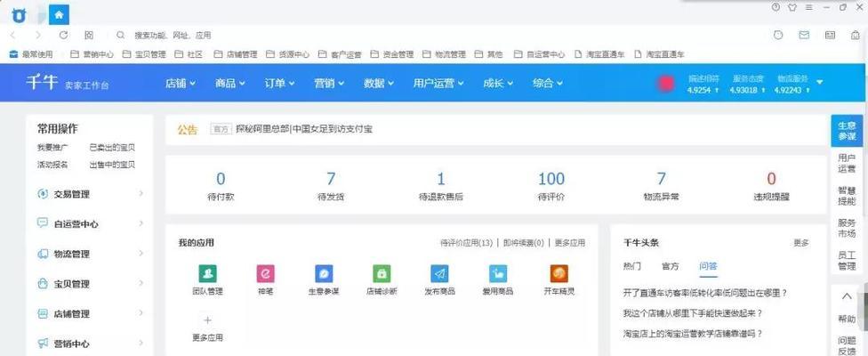Open the 团队管理 app icon
Image resolution: width=868 pixels, height=356 pixels.
(207, 273)
